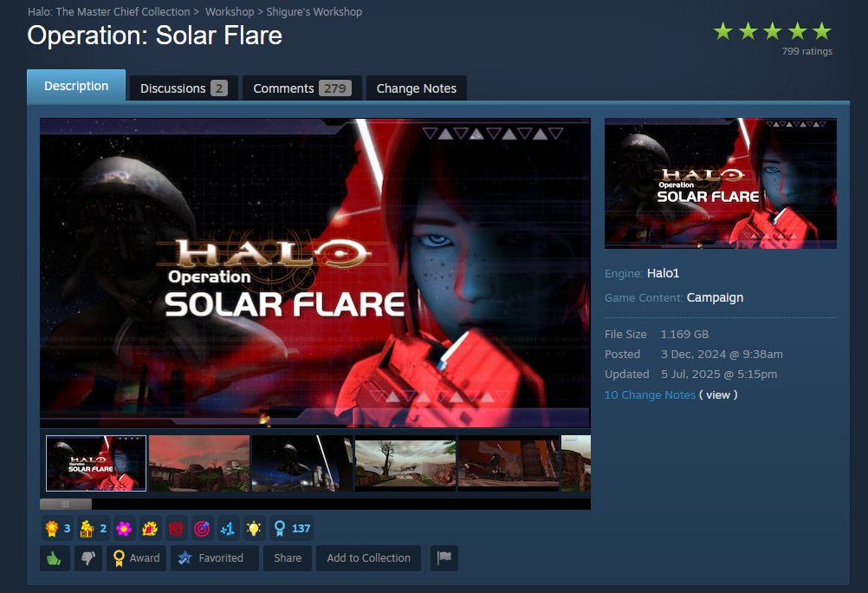This screenshot has height=593, width=868.
Task: Select the third thumbnail with dark spaceship
Action: point(302,463)
